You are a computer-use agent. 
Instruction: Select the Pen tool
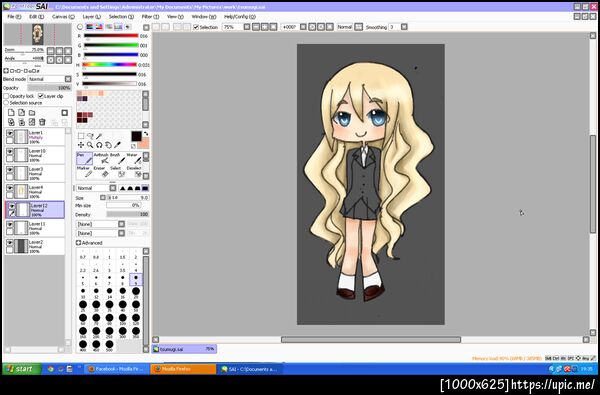tap(85, 158)
